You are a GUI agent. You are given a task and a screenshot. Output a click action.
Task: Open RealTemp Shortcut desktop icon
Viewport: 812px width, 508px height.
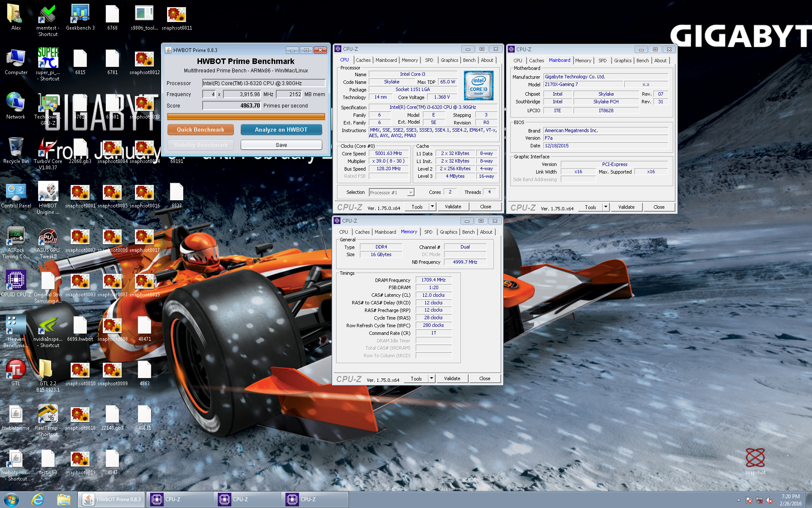pos(48,420)
